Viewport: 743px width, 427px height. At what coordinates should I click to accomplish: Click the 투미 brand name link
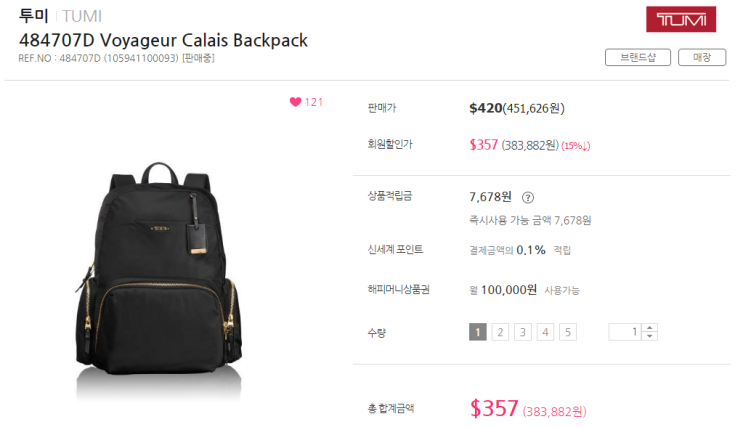click(x=34, y=16)
